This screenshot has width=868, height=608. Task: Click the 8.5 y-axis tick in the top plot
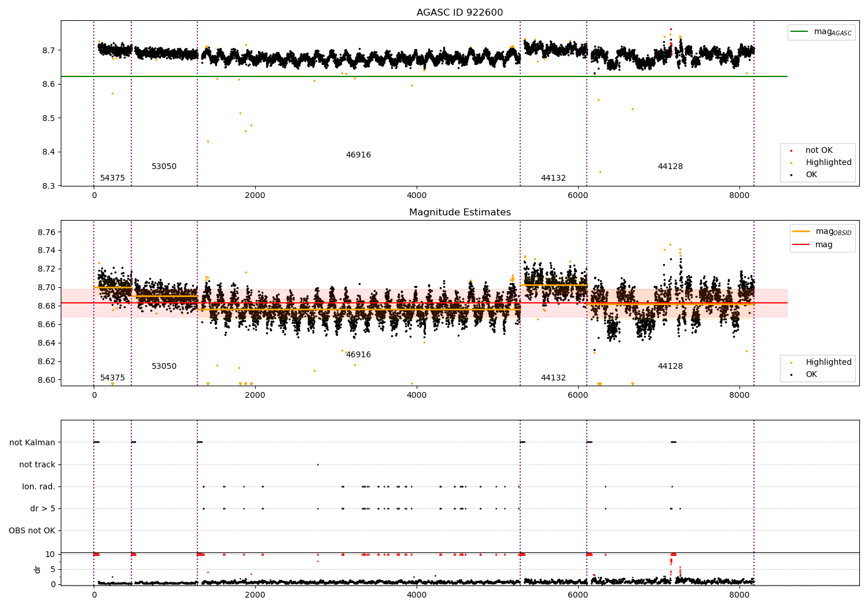pyautogui.click(x=50, y=118)
